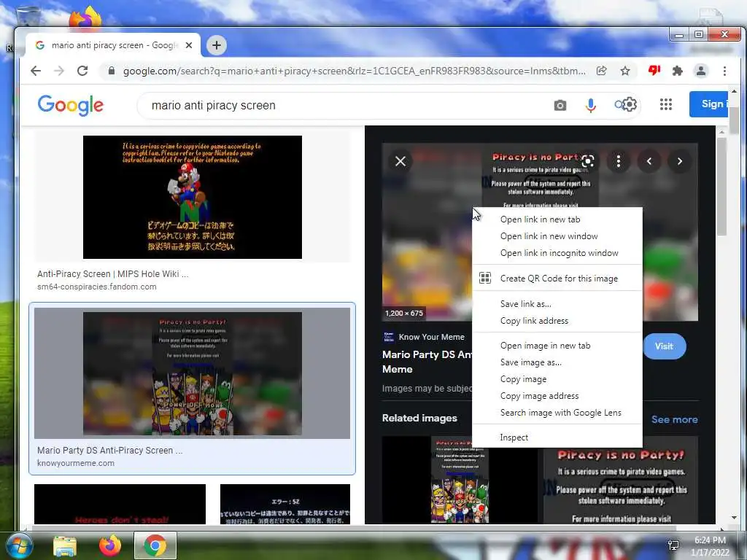Screen dimensions: 747x560
Task: Share this page via address bar icon
Action: click(602, 71)
